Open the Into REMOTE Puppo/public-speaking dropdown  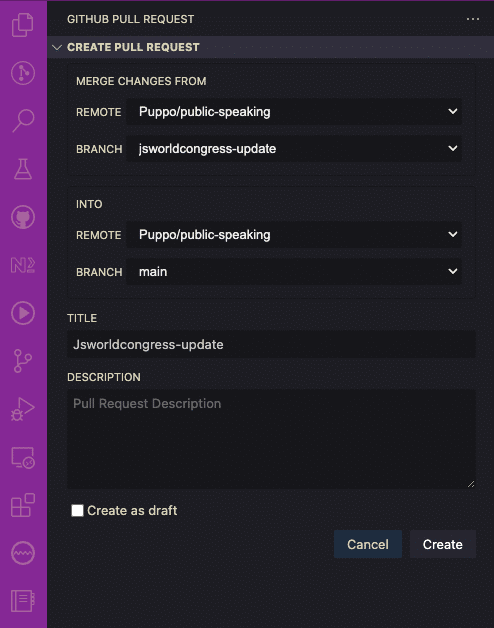point(294,235)
